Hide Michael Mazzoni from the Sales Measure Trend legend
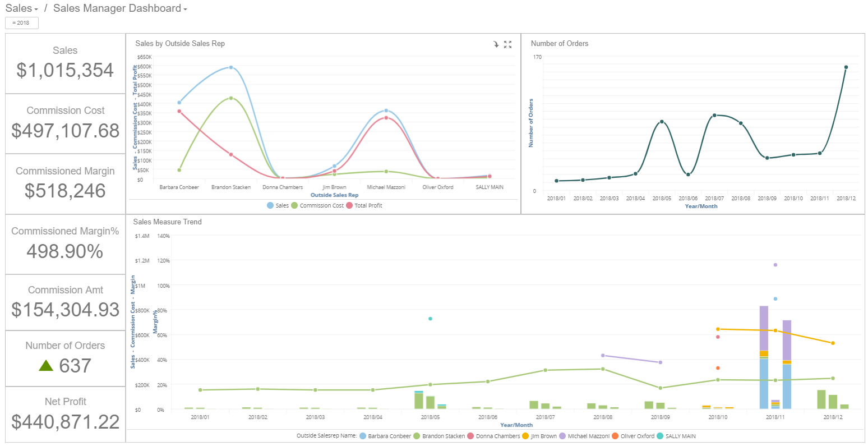Viewport: 868px width, 446px height. point(588,436)
